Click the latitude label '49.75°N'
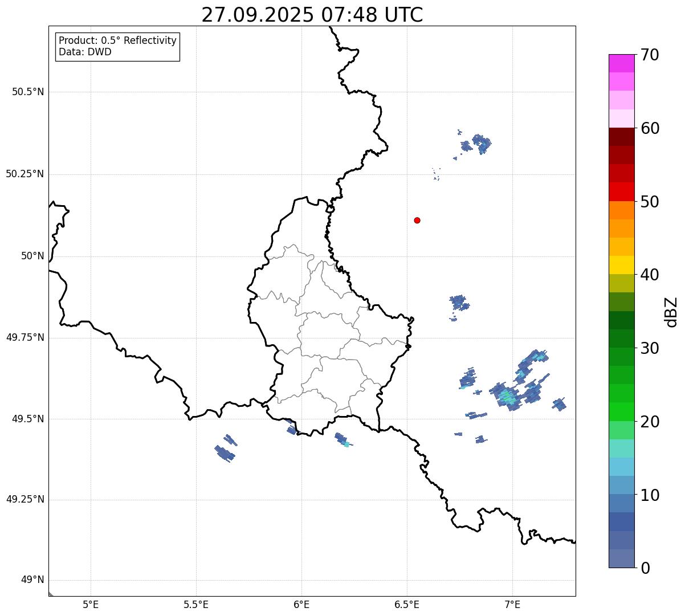This screenshot has width=685, height=616. click(25, 338)
